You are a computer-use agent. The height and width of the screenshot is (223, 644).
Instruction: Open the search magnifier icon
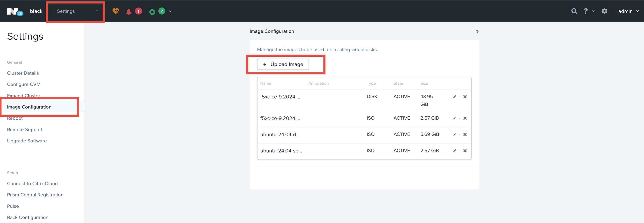[x=574, y=11]
